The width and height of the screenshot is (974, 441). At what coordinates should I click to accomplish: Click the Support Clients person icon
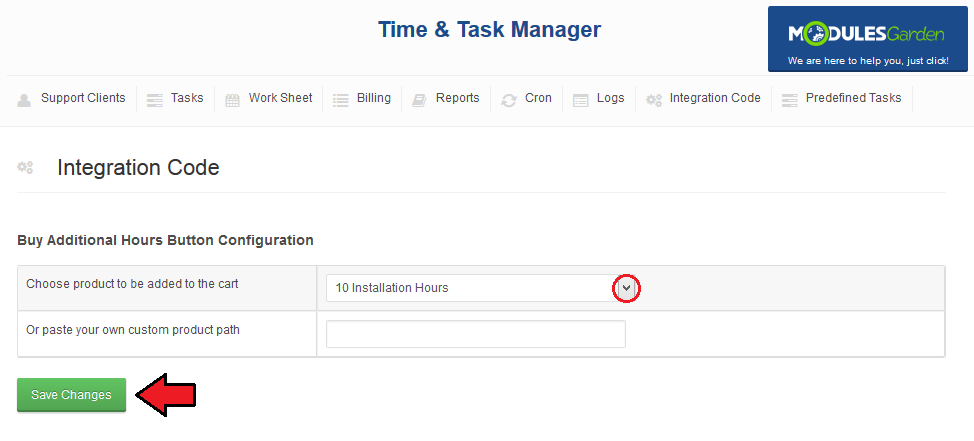(24, 100)
